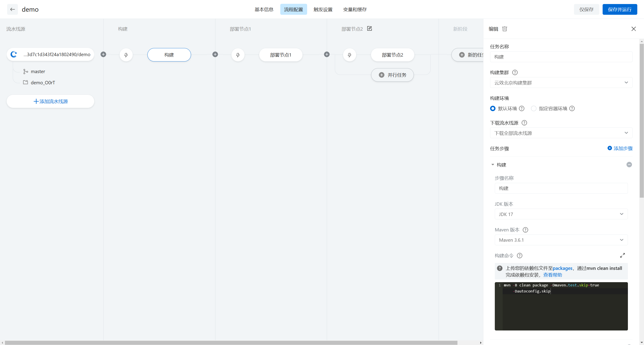Add a 并行任务 to 部署节点2
Viewport: 644px width, 345px height.
(x=392, y=75)
